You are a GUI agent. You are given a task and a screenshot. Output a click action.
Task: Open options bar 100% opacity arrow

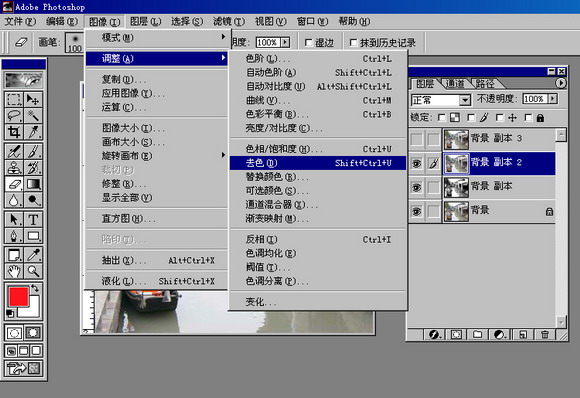[285, 43]
